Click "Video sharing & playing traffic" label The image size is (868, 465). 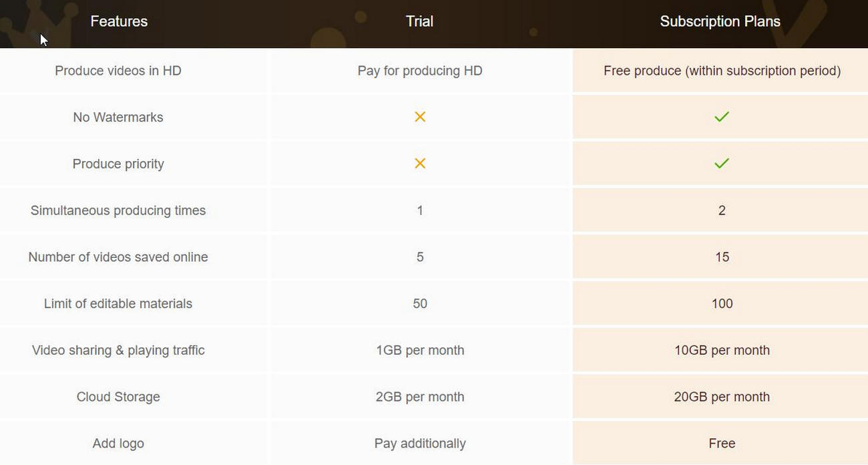tap(118, 350)
